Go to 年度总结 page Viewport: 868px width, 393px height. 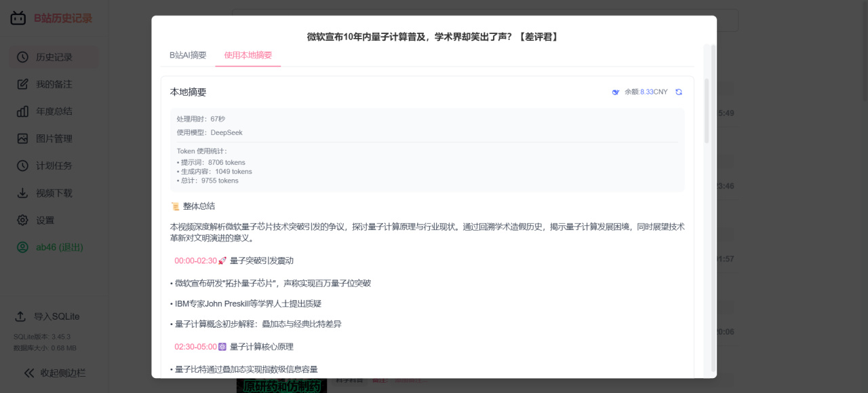point(54,111)
